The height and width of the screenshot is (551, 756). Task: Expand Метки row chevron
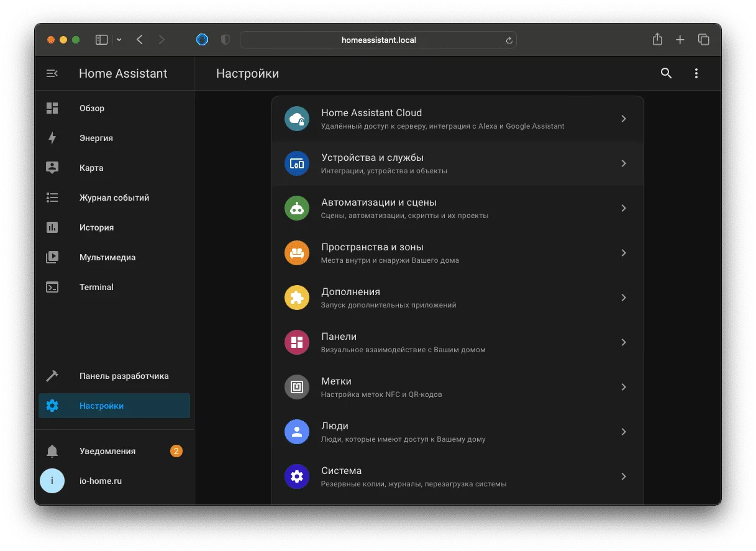coord(624,387)
